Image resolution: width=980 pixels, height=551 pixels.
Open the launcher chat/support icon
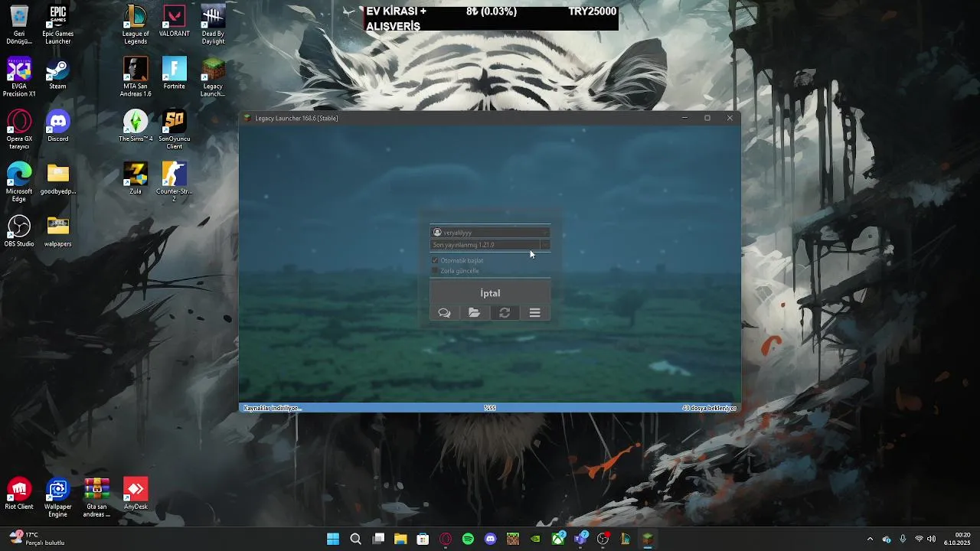444,313
